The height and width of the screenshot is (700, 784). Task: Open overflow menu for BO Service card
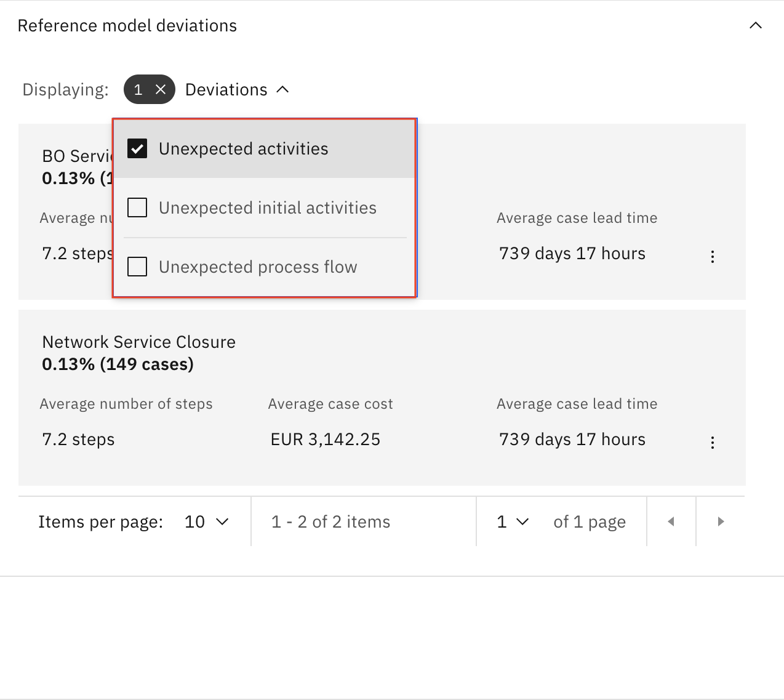pyautogui.click(x=713, y=257)
